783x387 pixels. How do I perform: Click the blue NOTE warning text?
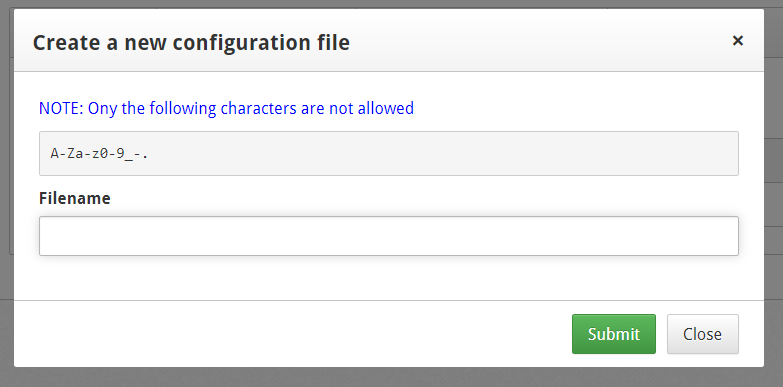coord(226,108)
